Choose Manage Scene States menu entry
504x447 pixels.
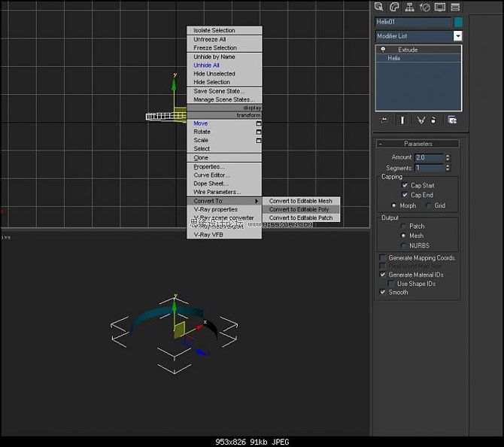coord(224,99)
